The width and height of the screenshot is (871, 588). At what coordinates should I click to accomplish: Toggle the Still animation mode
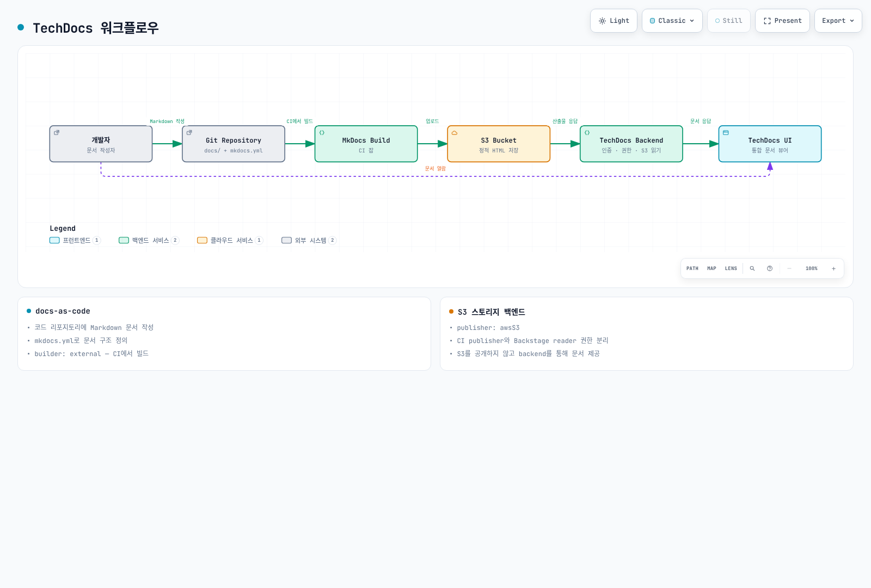click(729, 21)
